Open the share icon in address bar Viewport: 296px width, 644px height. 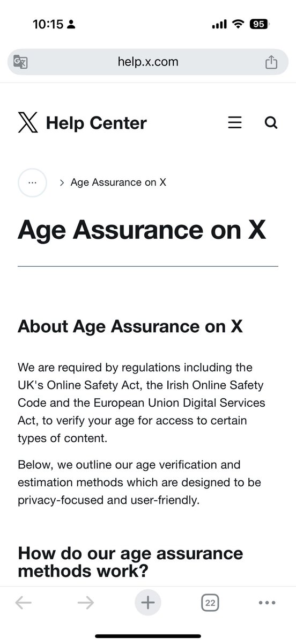pos(272,62)
